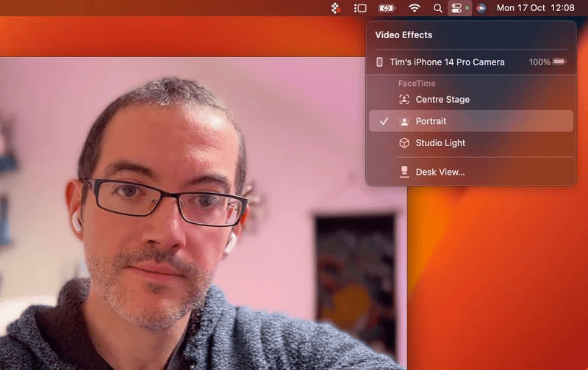Click the Centre Stage icon
Screen dimensions: 588x370
(x=404, y=100)
